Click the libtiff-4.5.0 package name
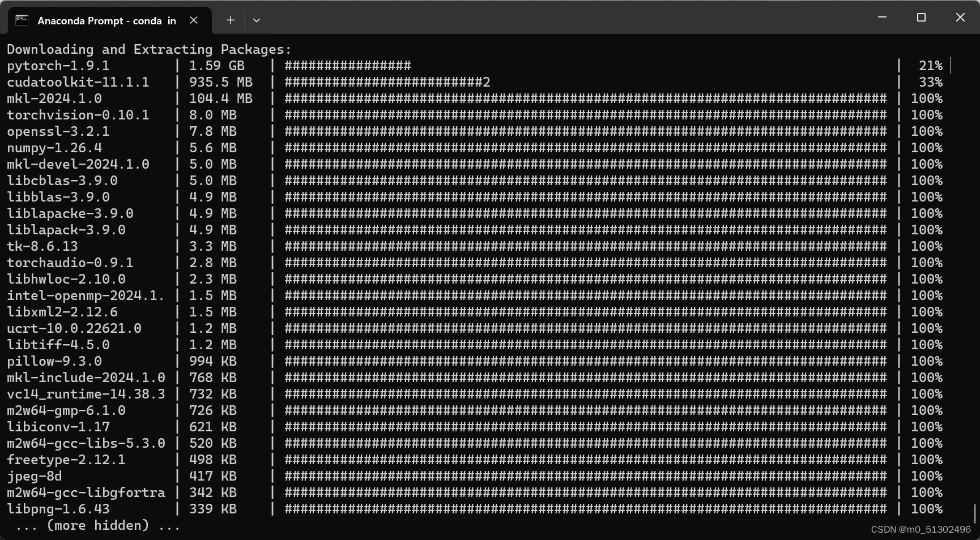Screen dimensions: 980x540 58,345
